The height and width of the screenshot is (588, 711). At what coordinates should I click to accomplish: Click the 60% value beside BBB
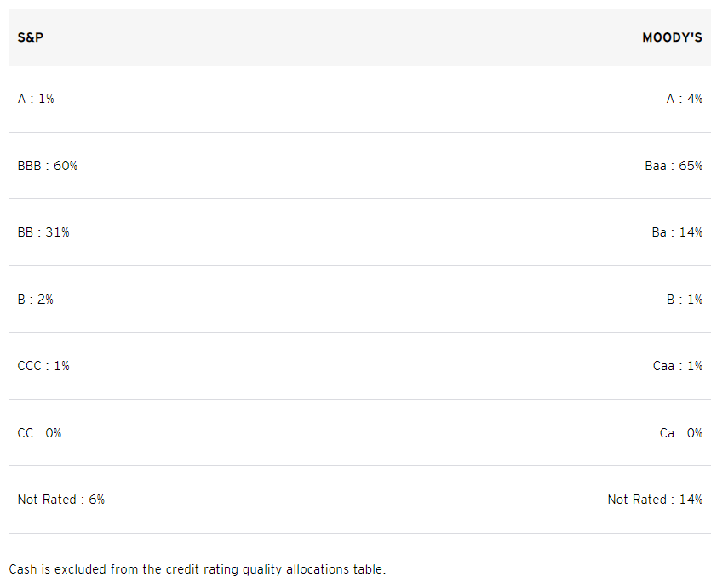tap(66, 166)
